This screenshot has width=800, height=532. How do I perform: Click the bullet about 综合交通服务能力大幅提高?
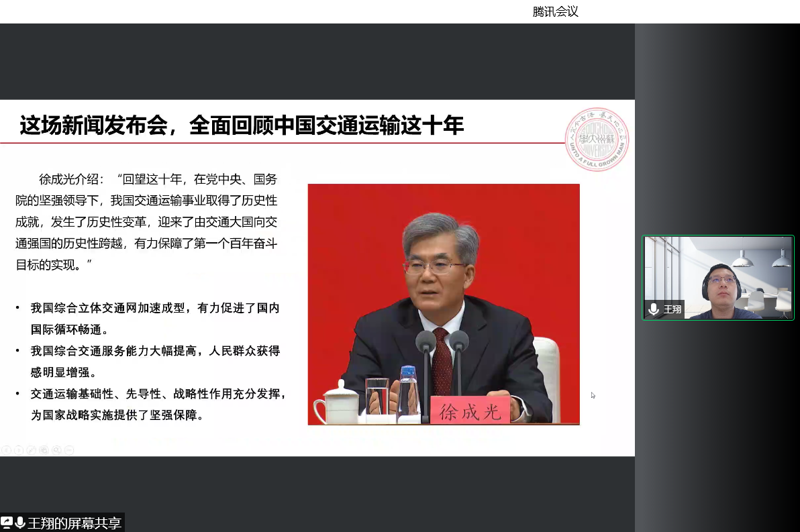click(x=154, y=361)
